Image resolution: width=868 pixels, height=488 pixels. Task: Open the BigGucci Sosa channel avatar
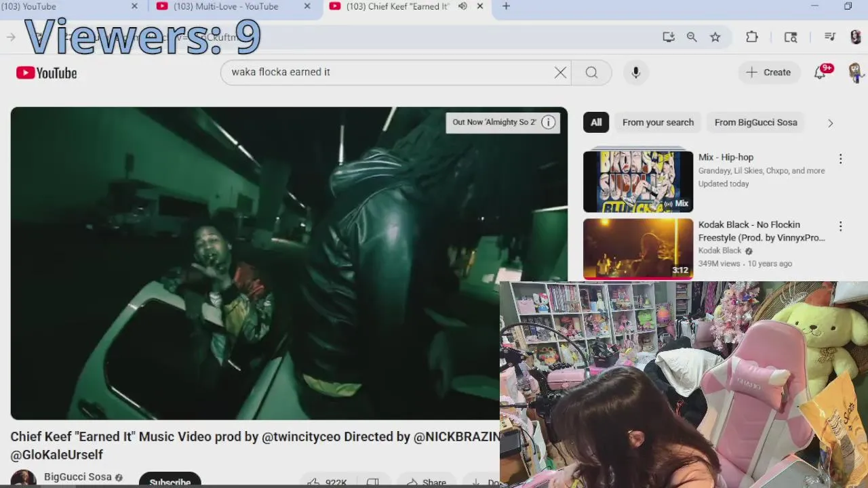pos(23,479)
